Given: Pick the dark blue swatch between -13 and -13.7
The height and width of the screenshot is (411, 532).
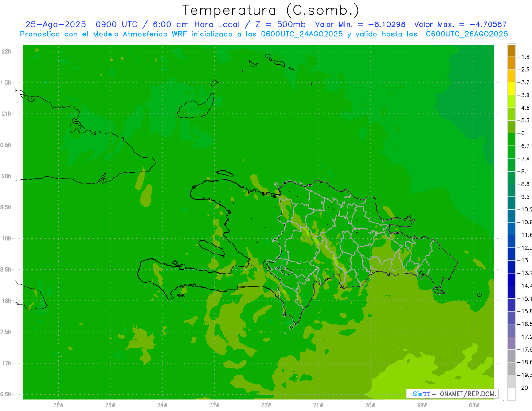Looking at the screenshot, I should point(511,266).
